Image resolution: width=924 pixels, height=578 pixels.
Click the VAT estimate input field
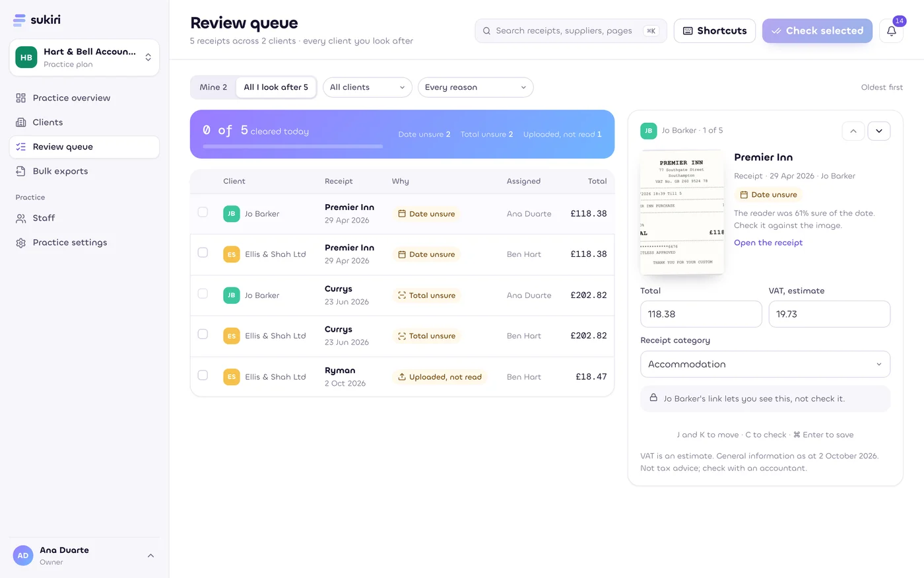tap(829, 314)
